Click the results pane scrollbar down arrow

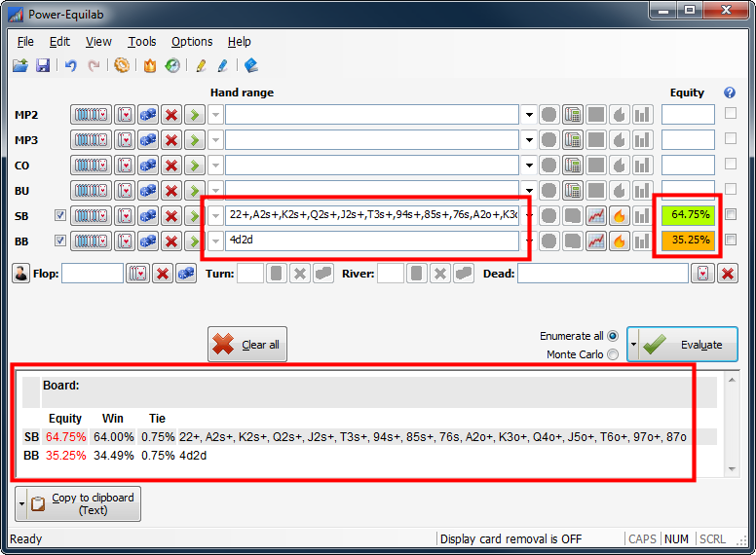click(x=732, y=468)
